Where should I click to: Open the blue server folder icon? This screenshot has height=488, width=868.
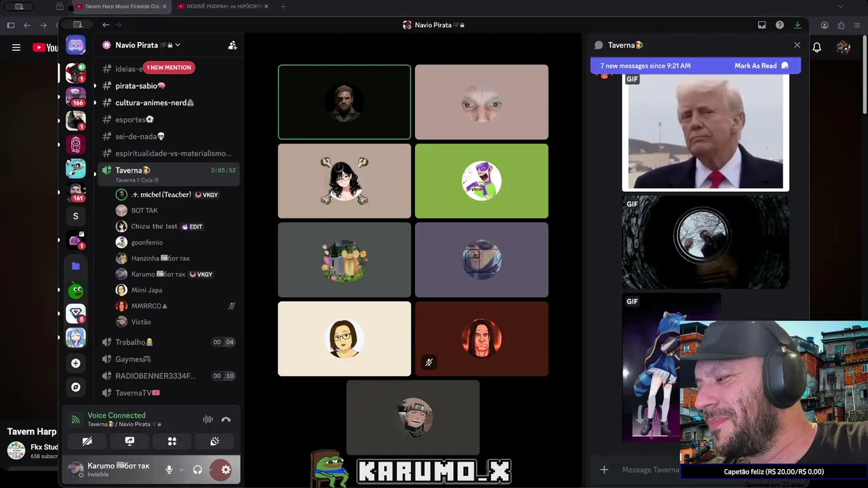tap(76, 266)
